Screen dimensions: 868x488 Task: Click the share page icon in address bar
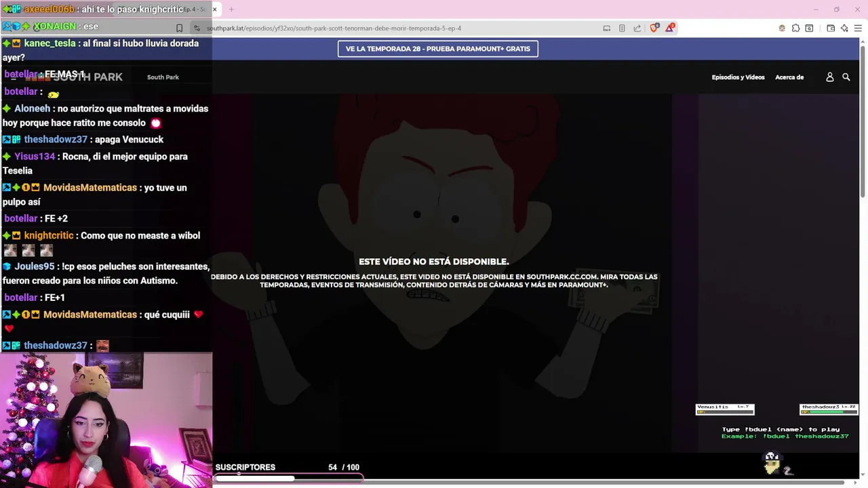637,28
